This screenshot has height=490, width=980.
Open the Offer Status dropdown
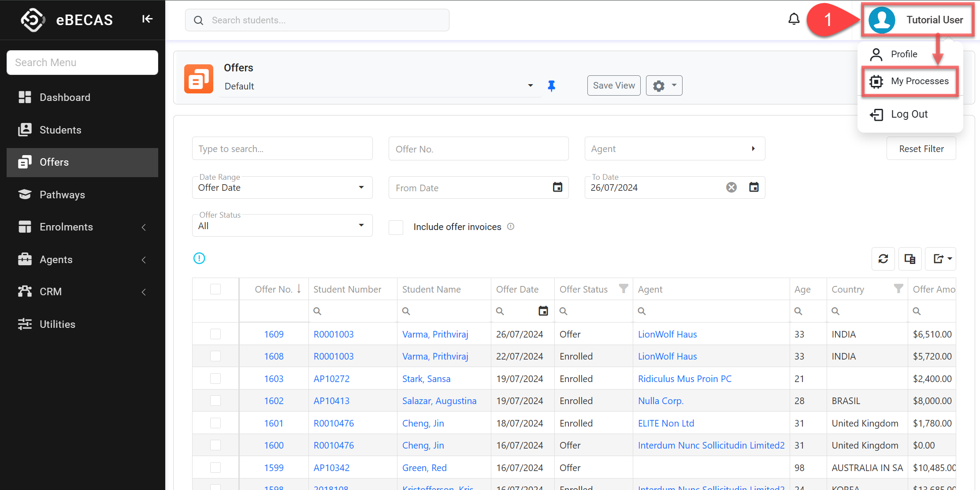pyautogui.click(x=282, y=226)
